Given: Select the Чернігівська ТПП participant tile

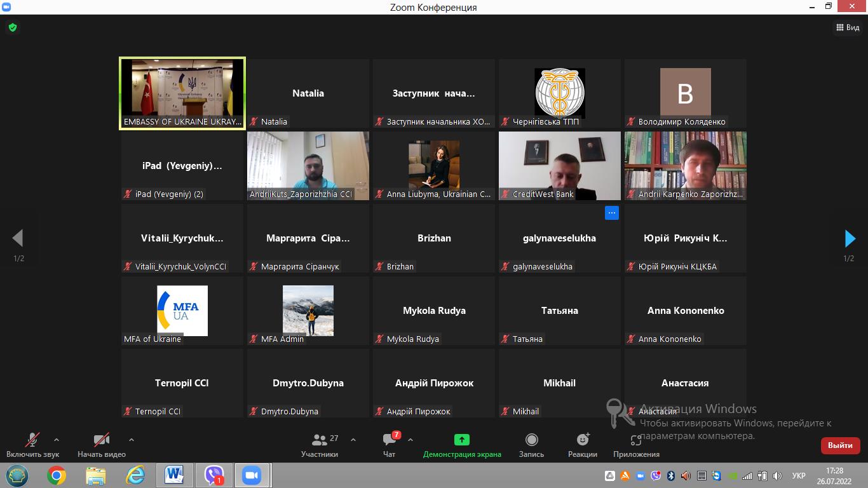Looking at the screenshot, I should click(x=560, y=93).
